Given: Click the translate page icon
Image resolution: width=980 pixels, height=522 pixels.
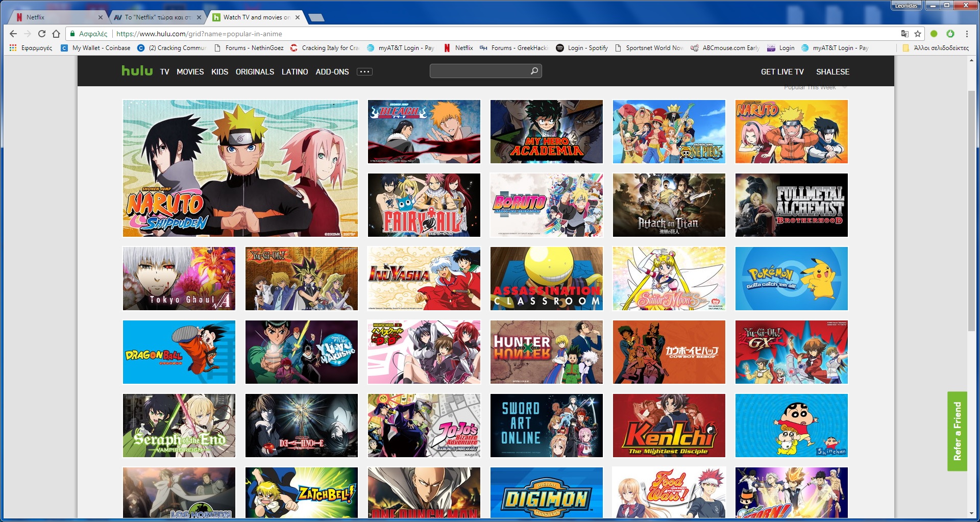Looking at the screenshot, I should (904, 34).
